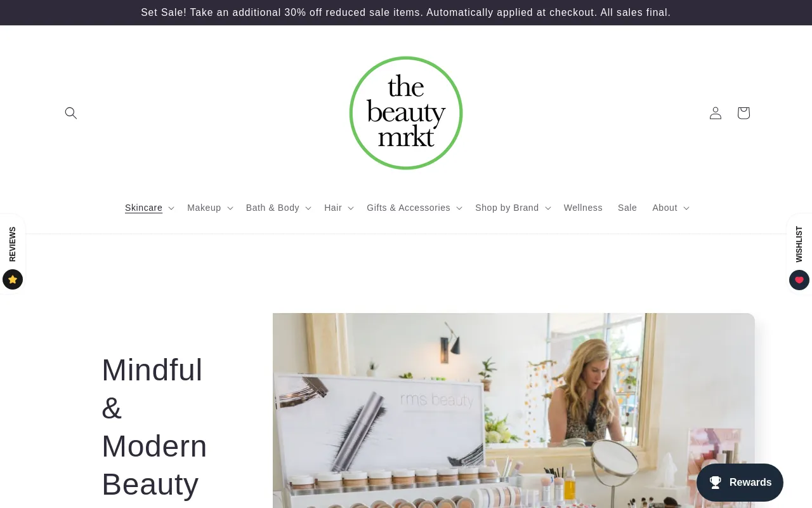This screenshot has height=508, width=812.
Task: Open the Rewards button
Action: [740, 483]
